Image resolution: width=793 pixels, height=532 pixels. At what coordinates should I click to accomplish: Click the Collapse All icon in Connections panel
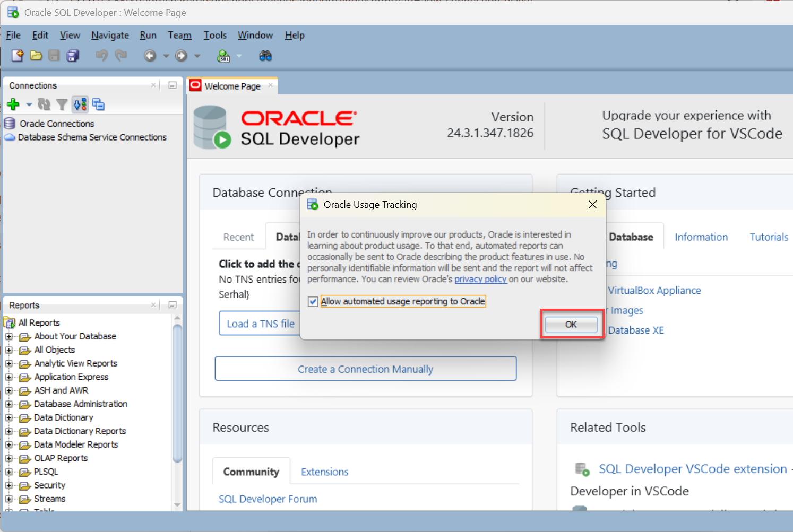[x=98, y=104]
